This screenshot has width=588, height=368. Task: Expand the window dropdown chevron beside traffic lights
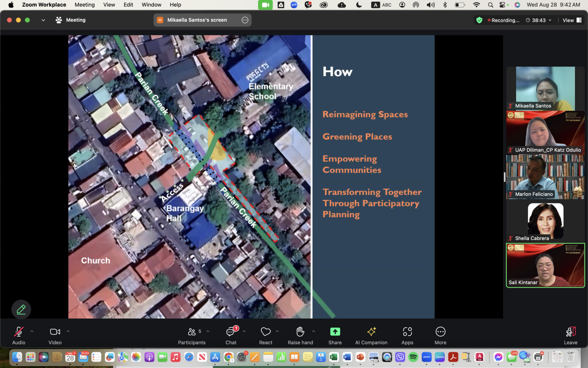(43, 20)
